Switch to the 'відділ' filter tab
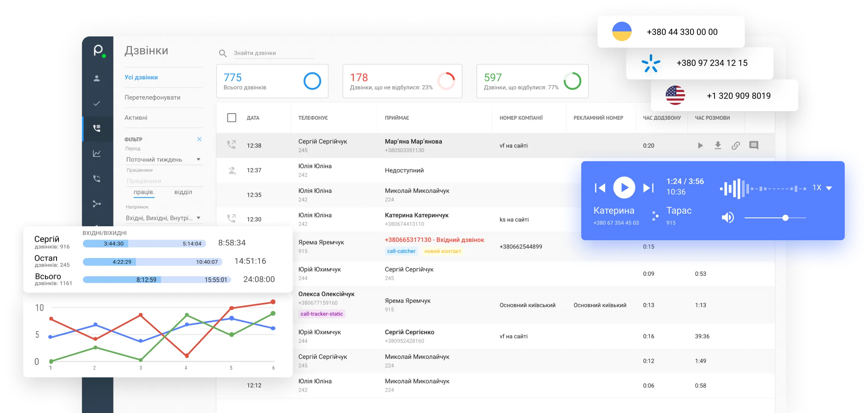The height and width of the screenshot is (413, 868). 183,192
